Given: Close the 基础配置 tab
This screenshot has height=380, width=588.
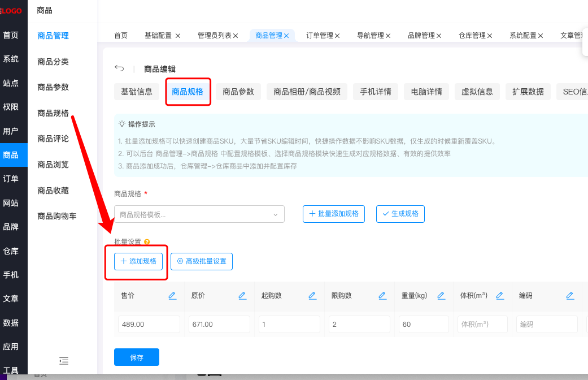Looking at the screenshot, I should coord(178,36).
